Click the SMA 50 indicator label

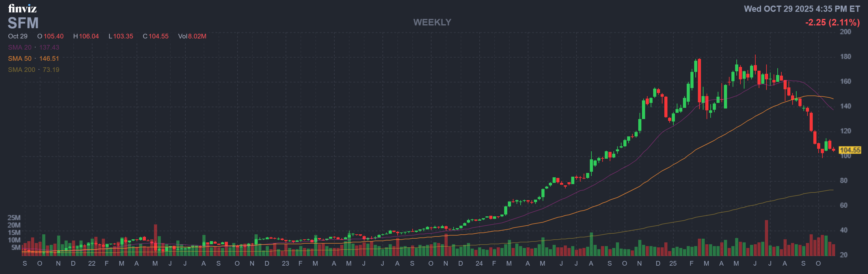pyautogui.click(x=20, y=59)
